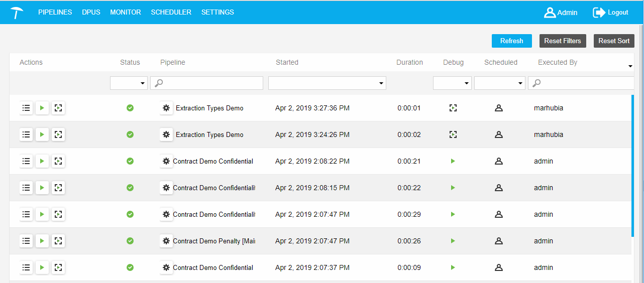Click the gear icon in the 2:08:15 PM row
The width and height of the screenshot is (644, 283).
coord(166,188)
